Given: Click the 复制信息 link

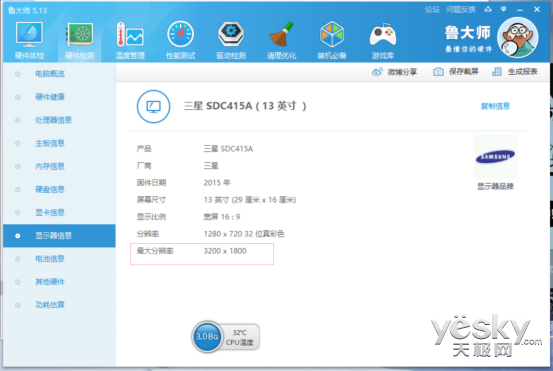Looking at the screenshot, I should pyautogui.click(x=495, y=106).
